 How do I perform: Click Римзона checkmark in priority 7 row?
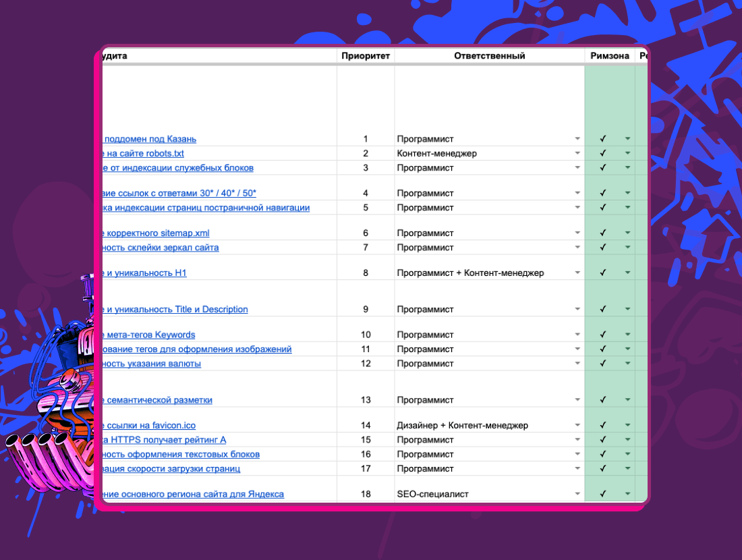pyautogui.click(x=603, y=247)
